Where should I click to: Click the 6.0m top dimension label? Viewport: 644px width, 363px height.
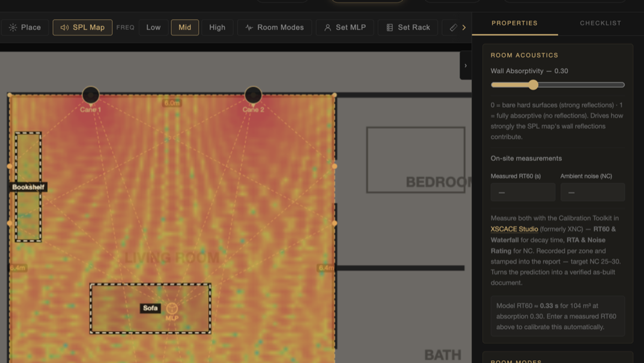click(x=172, y=102)
